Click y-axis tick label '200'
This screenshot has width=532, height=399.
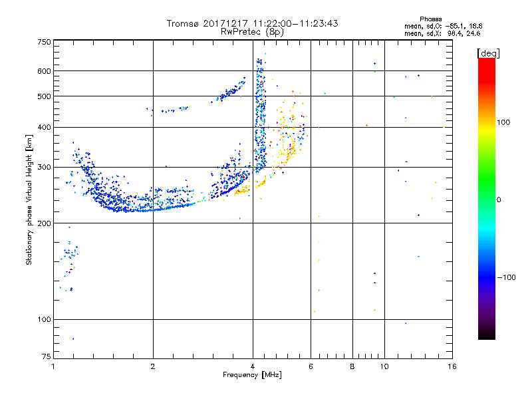coord(44,223)
